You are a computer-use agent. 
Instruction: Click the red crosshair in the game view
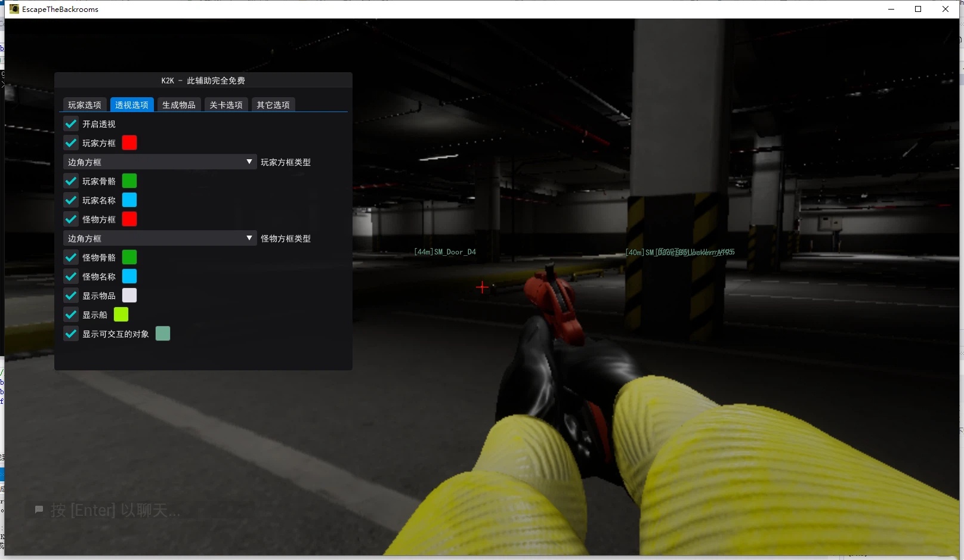pos(482,287)
